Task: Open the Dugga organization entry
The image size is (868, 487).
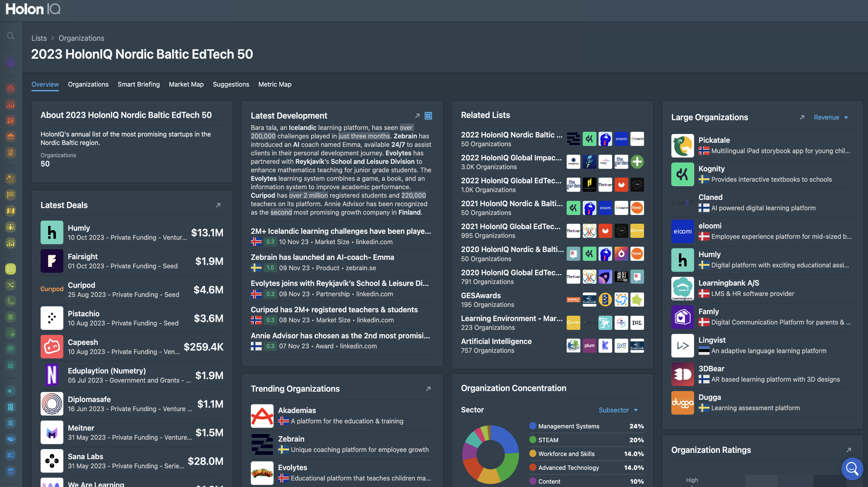Action: (x=762, y=403)
